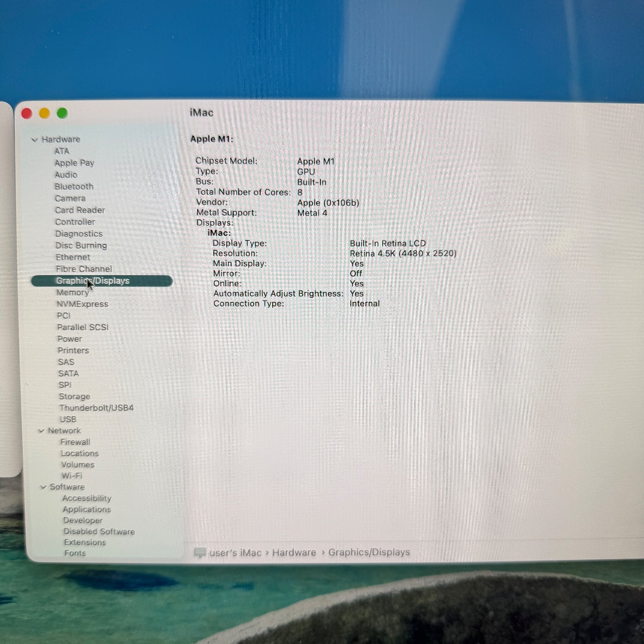
Task: Select NVMExpress in the sidebar
Action: click(x=82, y=304)
